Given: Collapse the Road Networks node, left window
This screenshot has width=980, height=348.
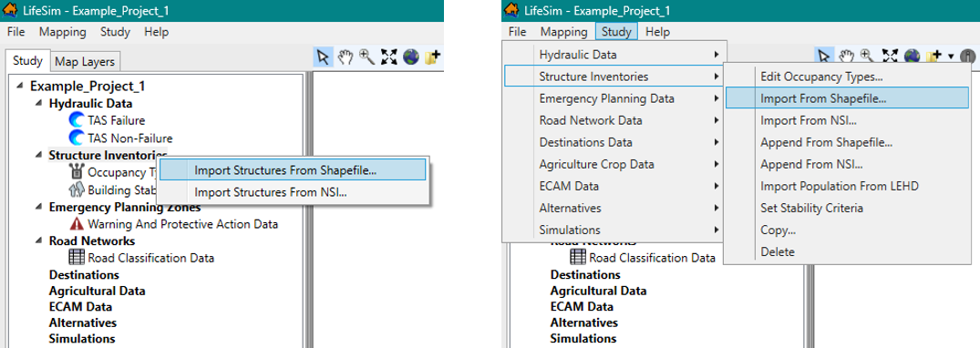Looking at the screenshot, I should (x=39, y=241).
